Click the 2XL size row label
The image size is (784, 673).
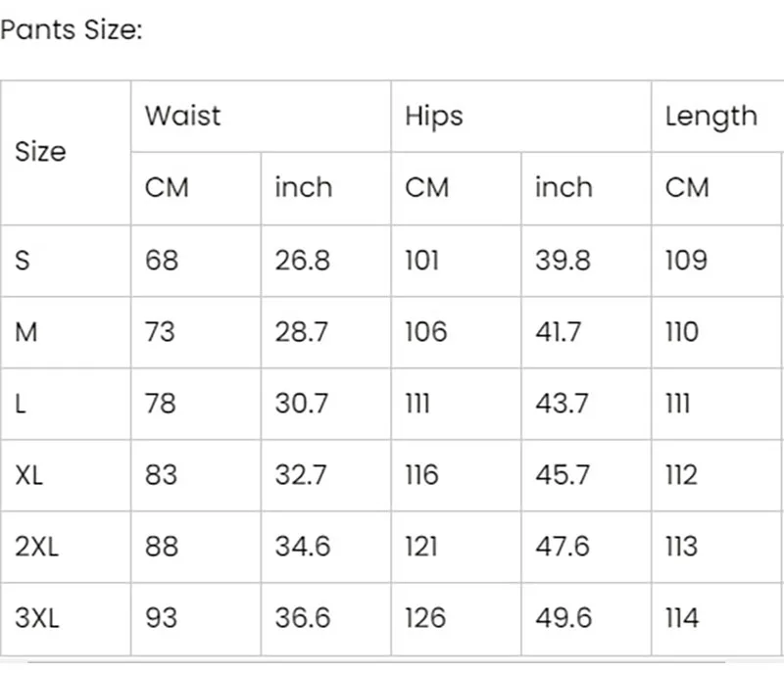(x=66, y=547)
